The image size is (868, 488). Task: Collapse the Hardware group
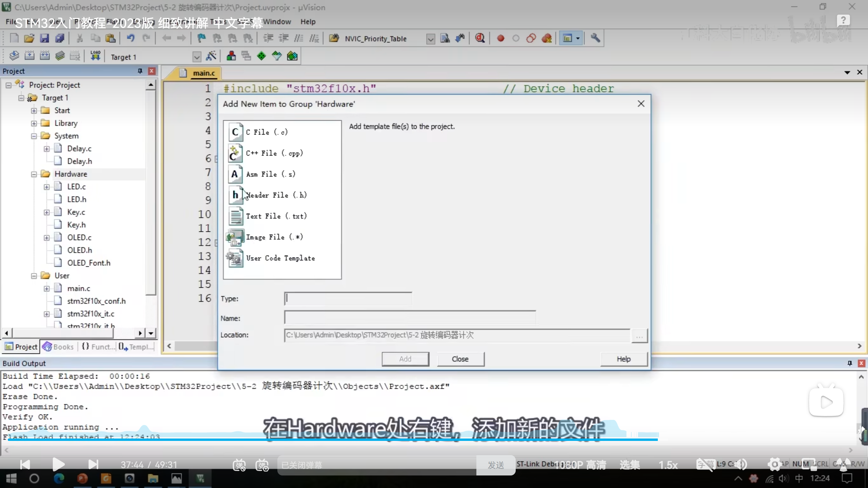coord(34,174)
